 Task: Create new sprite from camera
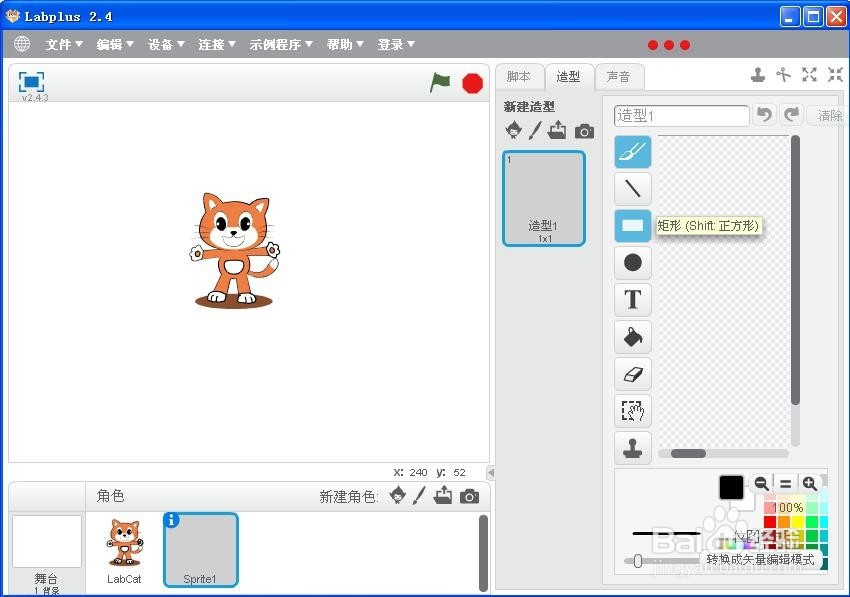pyautogui.click(x=469, y=496)
